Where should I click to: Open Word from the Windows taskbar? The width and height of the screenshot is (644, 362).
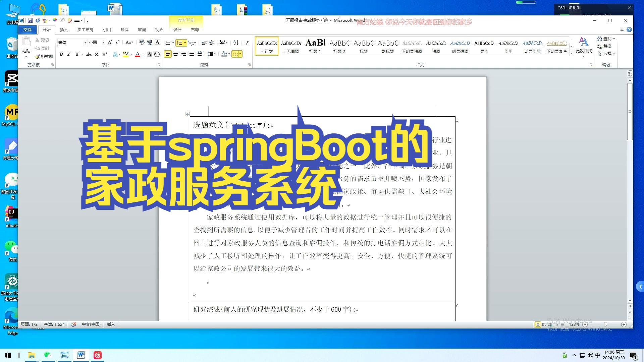81,355
